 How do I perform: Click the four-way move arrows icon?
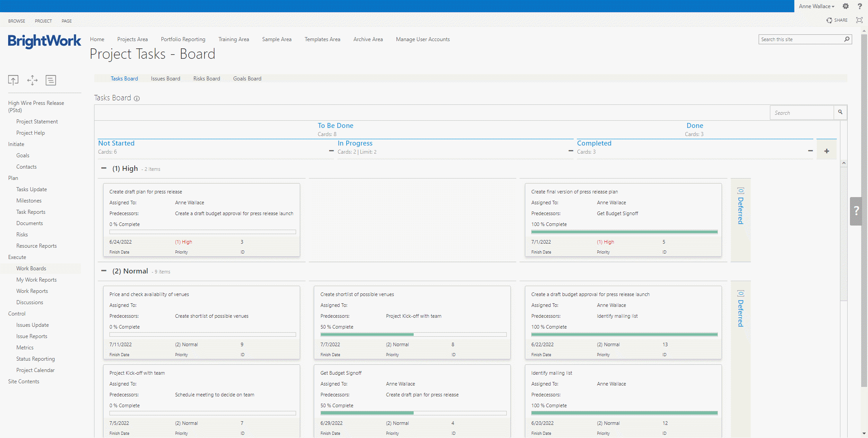32,80
